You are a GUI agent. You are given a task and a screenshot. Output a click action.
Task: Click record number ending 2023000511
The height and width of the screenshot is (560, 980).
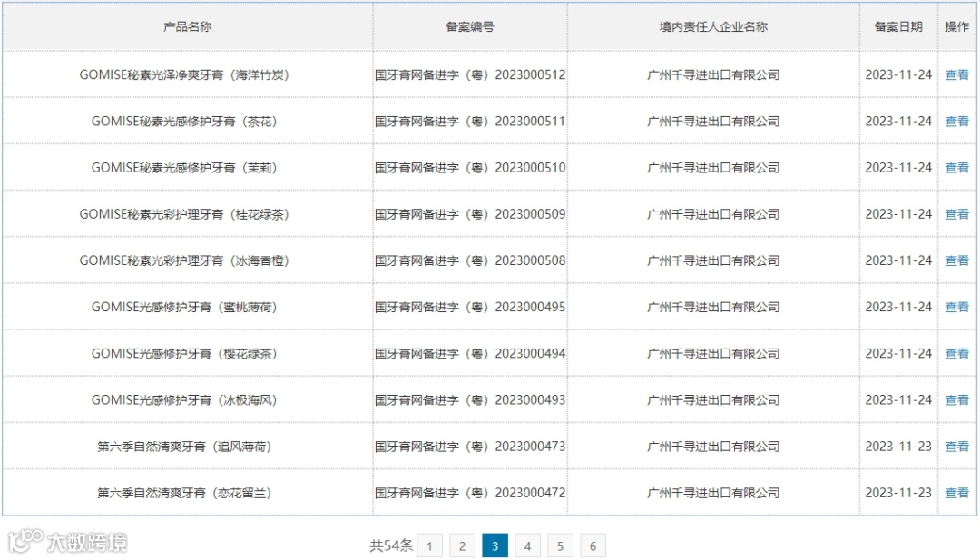(470, 122)
